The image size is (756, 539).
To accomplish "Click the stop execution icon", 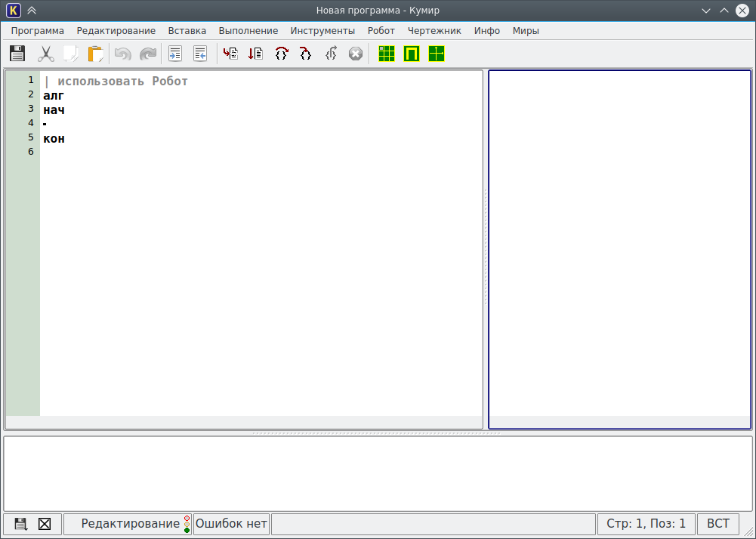I will [355, 54].
